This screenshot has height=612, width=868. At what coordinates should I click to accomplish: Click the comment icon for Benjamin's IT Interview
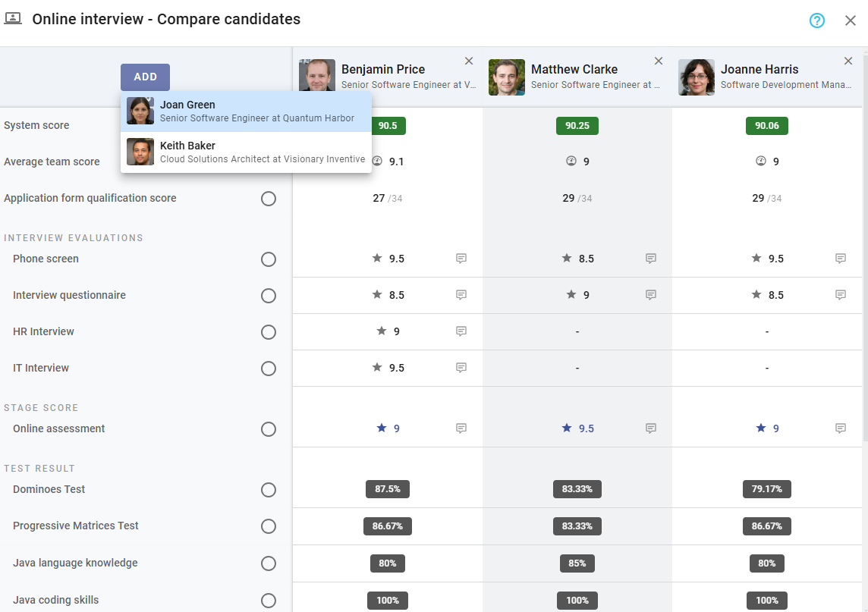point(461,368)
